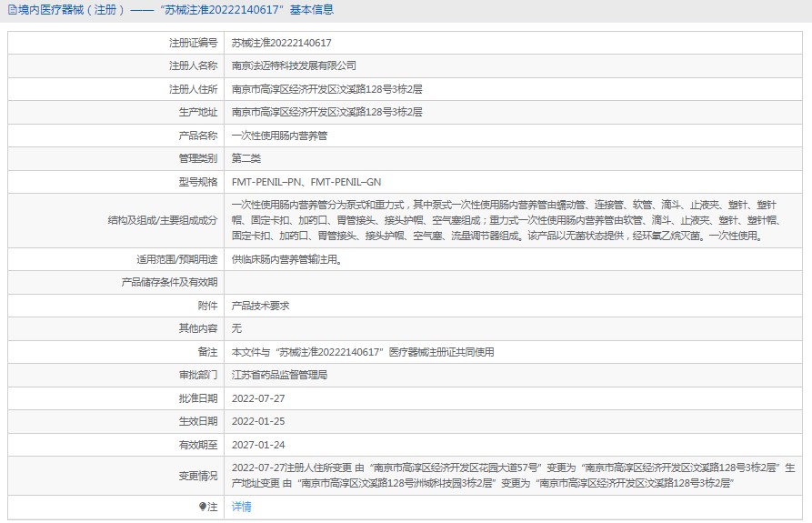Select the label 备注
The height and width of the screenshot is (523, 812).
pos(207,352)
